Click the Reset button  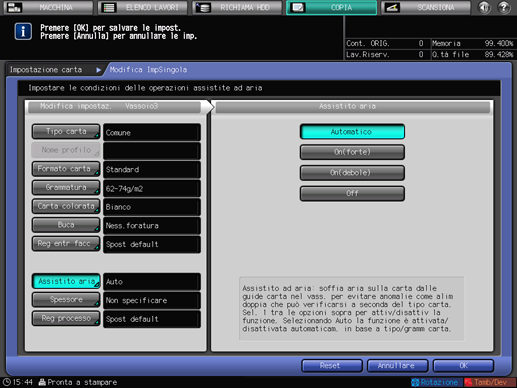tap(332, 366)
